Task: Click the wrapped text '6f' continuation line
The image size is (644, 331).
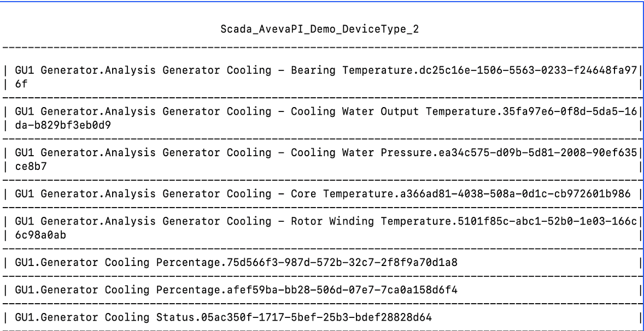Action: 21,84
